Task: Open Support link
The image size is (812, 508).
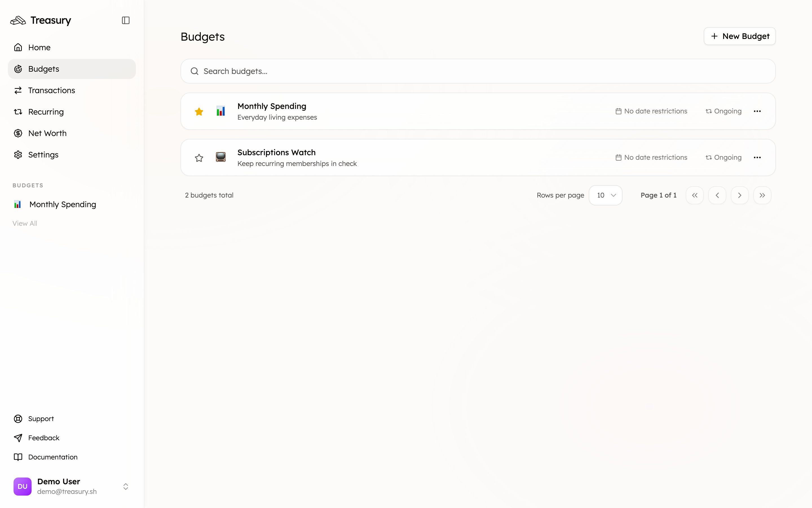Action: [x=41, y=419]
